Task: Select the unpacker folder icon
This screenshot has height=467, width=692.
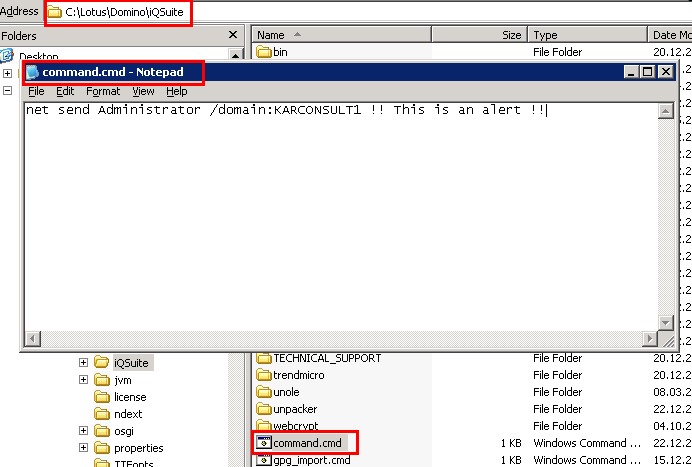Action: coord(265,409)
